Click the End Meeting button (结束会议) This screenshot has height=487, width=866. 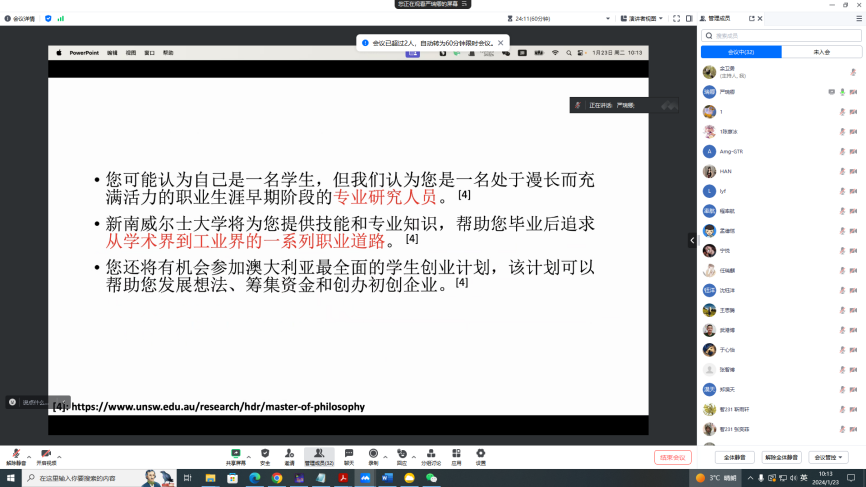[674, 457]
